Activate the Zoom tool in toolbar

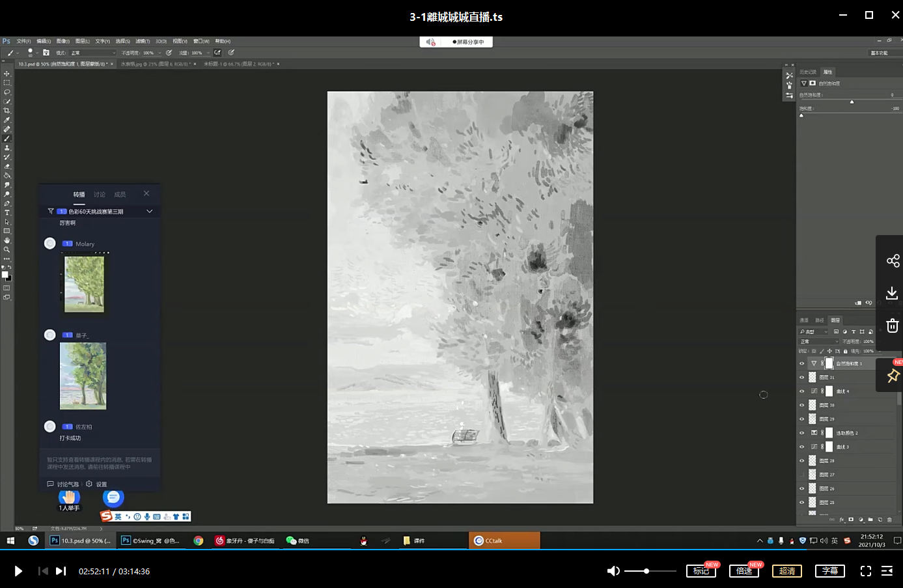coord(7,250)
